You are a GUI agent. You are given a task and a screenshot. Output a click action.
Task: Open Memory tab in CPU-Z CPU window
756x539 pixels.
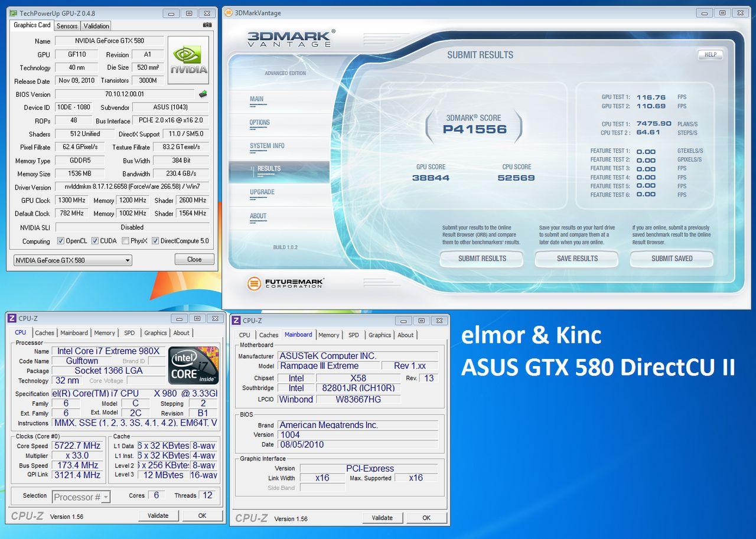(105, 333)
